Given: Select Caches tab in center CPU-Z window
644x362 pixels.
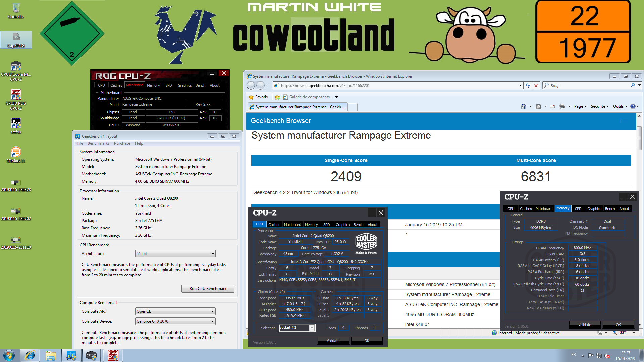Looking at the screenshot, I should point(274,225).
